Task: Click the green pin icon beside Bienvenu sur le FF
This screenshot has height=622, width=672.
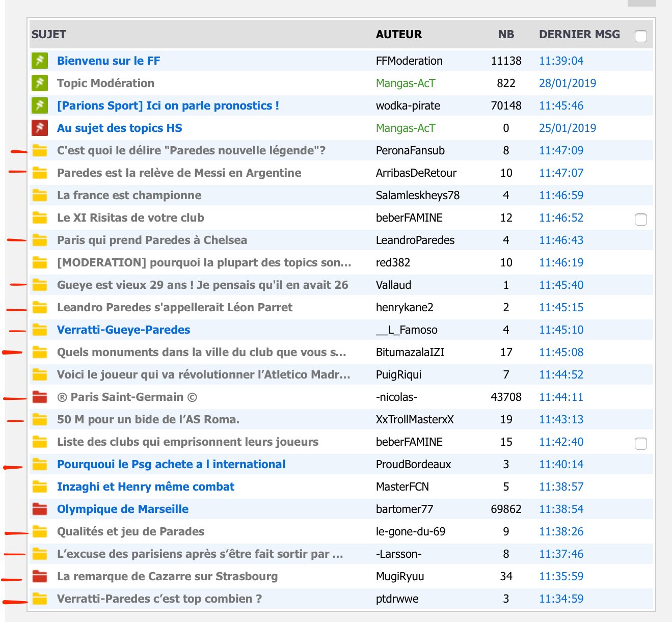Action: tap(40, 61)
